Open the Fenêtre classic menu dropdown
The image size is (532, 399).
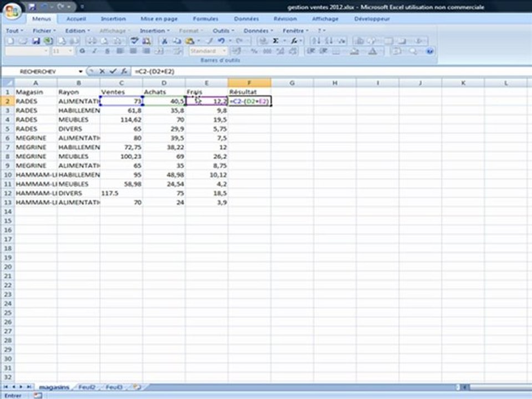click(295, 31)
